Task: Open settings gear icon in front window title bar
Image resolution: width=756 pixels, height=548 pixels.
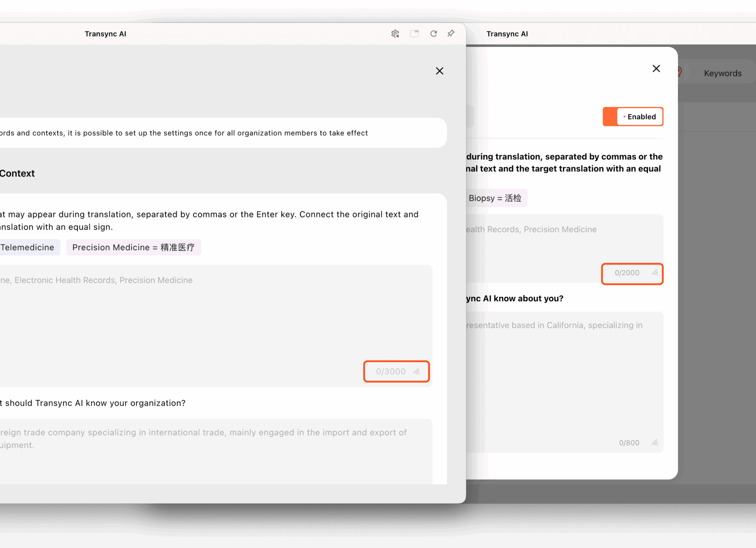Action: click(395, 34)
